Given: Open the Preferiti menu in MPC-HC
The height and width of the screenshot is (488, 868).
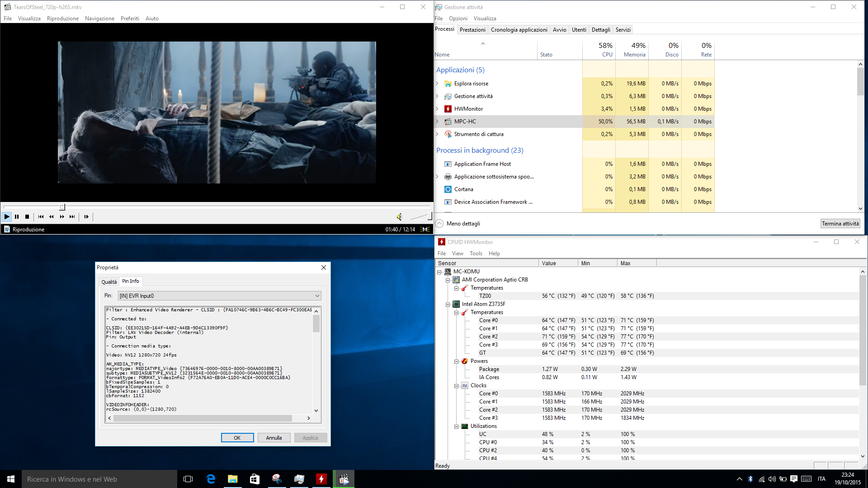Looking at the screenshot, I should (130, 19).
